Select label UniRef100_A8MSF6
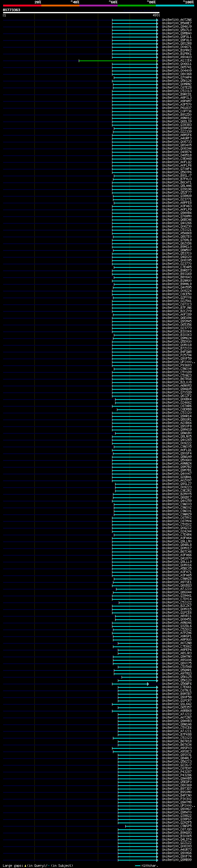The width and height of the screenshot is (197, 868). click(176, 135)
